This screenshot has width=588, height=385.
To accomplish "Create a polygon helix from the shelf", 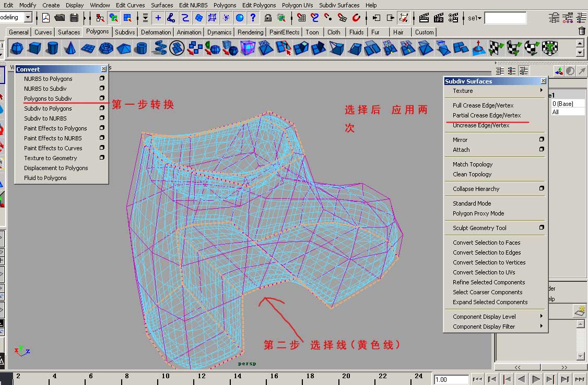I will 159,49.
